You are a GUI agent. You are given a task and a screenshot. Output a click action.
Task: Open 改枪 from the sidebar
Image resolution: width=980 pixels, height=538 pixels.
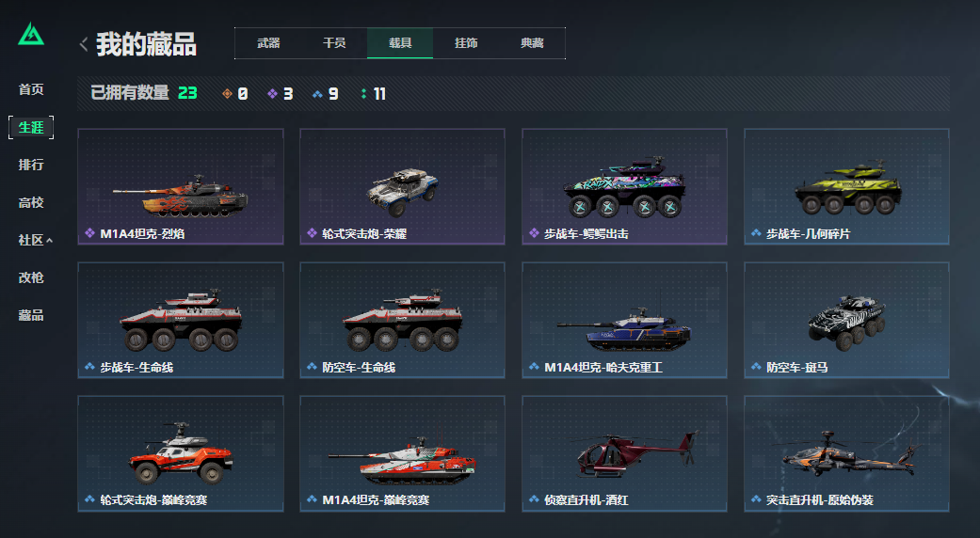[x=31, y=277]
